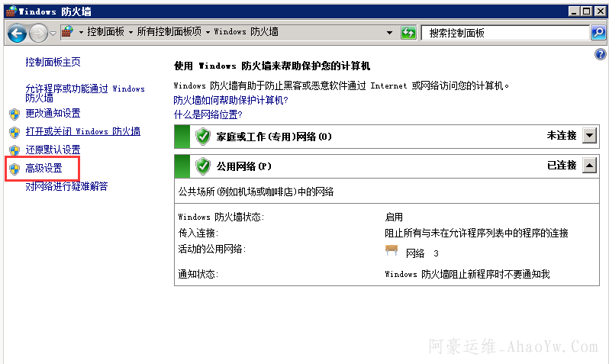Open the address bar history dropdown
The height and width of the screenshot is (364, 609).
pyautogui.click(x=389, y=33)
